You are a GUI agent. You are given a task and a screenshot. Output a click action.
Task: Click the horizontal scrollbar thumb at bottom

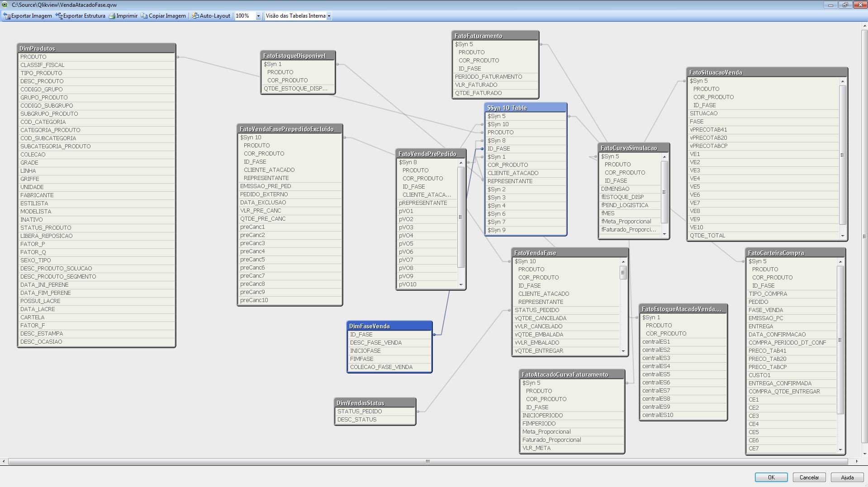(x=427, y=461)
